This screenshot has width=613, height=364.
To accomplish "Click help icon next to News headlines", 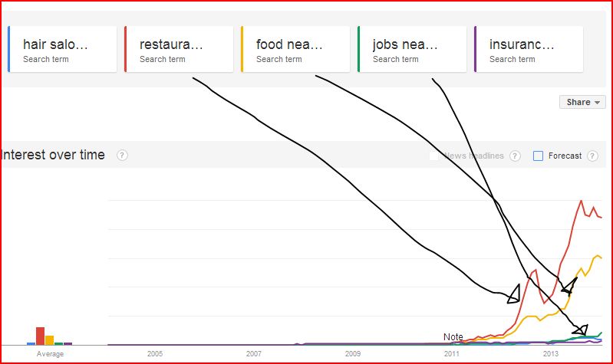I will tap(516, 156).
